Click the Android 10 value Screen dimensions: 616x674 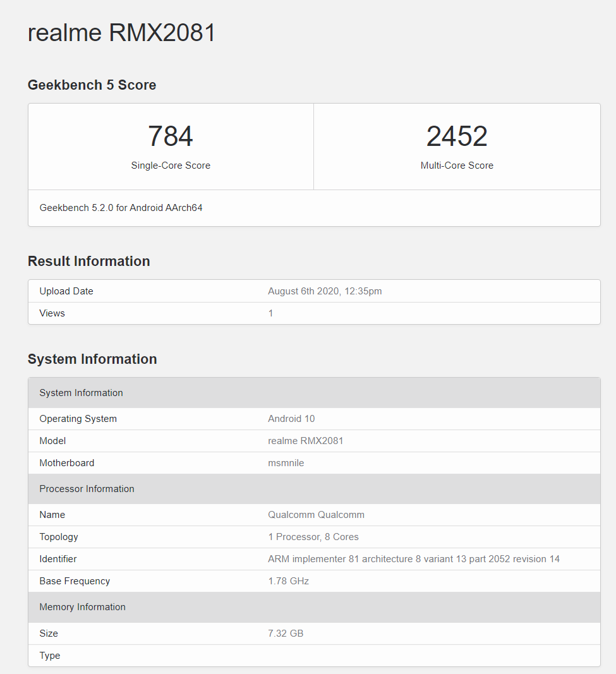[x=291, y=418]
